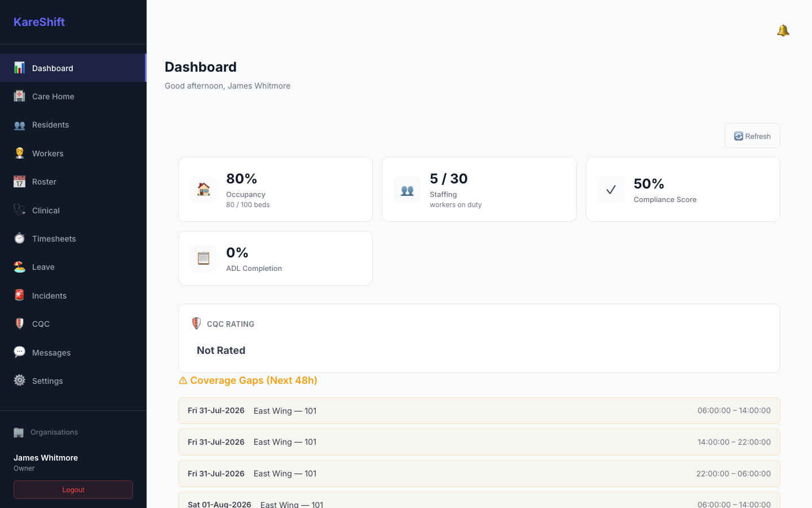812x508 pixels.
Task: Open the Messages section
Action: 73,352
